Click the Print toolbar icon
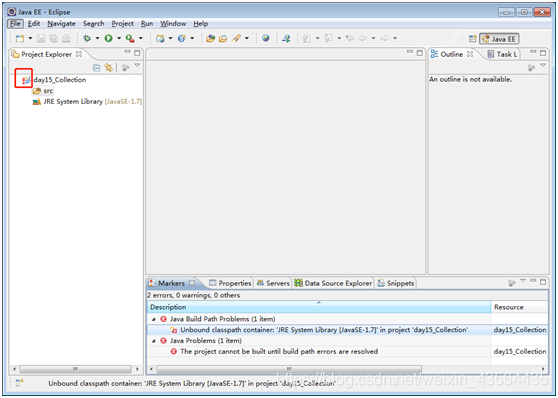The image size is (558, 398). 66,38
